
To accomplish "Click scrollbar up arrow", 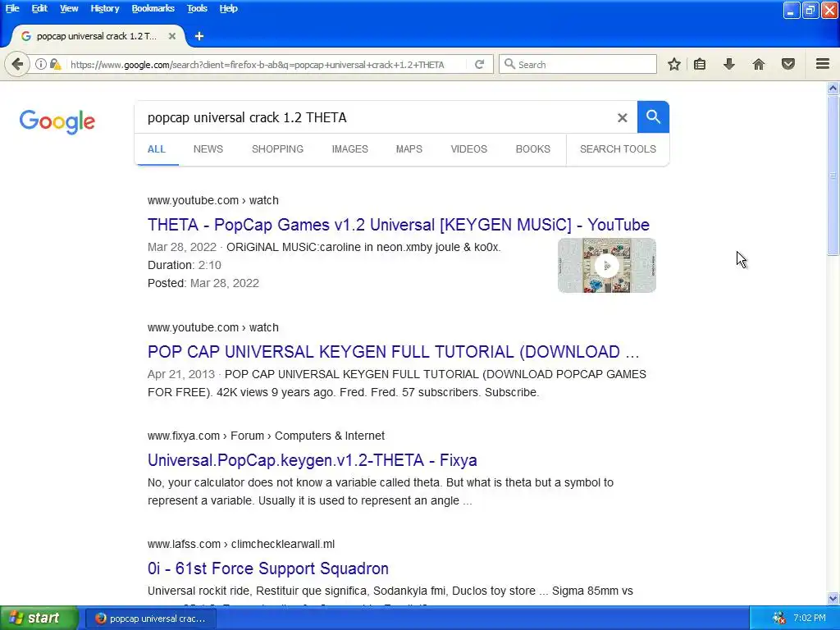I will pos(833,89).
